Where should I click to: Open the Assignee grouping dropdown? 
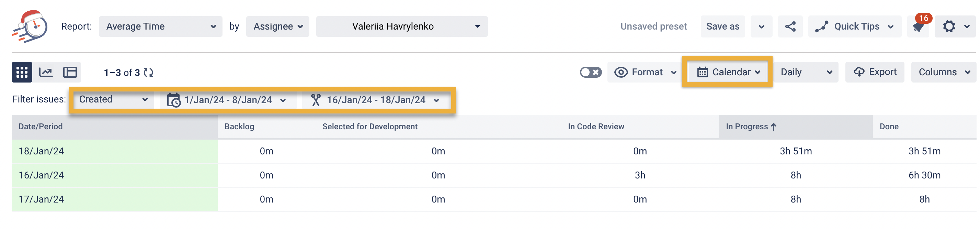point(278,26)
